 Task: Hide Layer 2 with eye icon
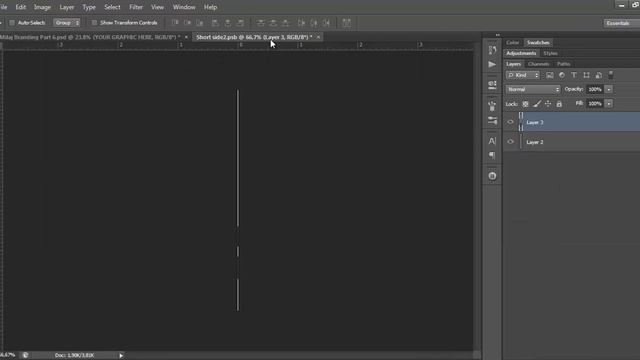pyautogui.click(x=510, y=142)
